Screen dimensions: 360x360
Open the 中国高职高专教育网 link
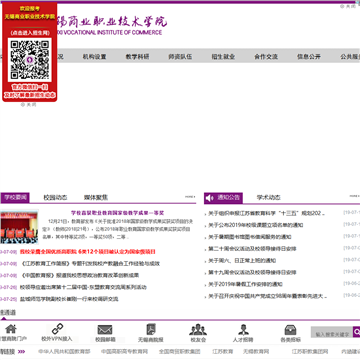124,351
